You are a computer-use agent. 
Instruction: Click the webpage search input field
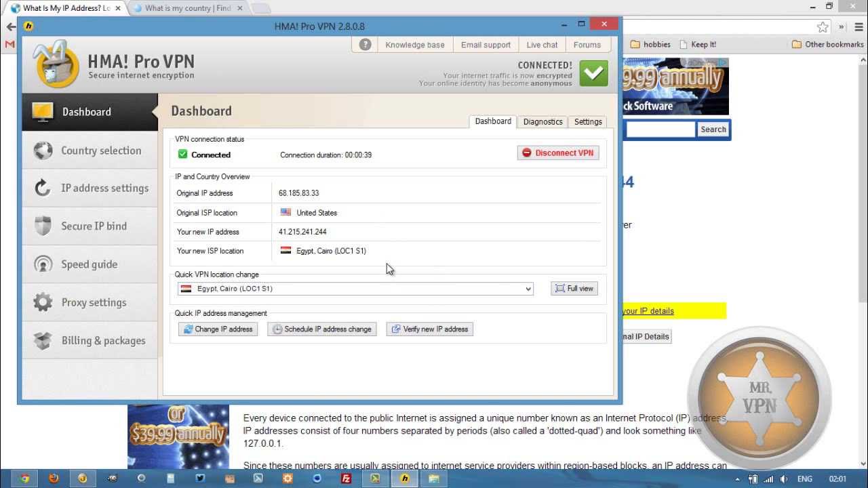pos(660,129)
